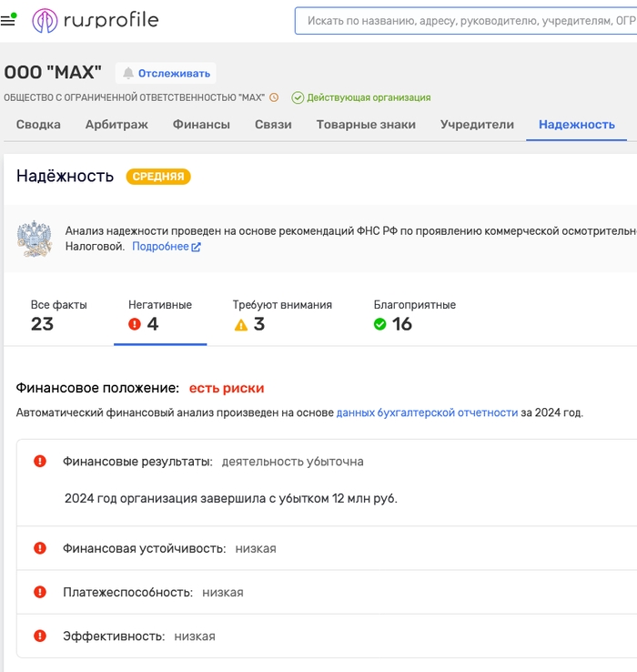Expand the Эффективность row
637x672 pixels.
[x=327, y=636]
